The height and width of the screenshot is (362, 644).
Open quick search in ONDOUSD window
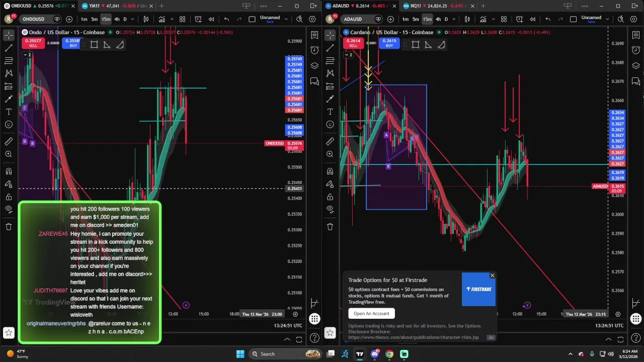click(299, 19)
